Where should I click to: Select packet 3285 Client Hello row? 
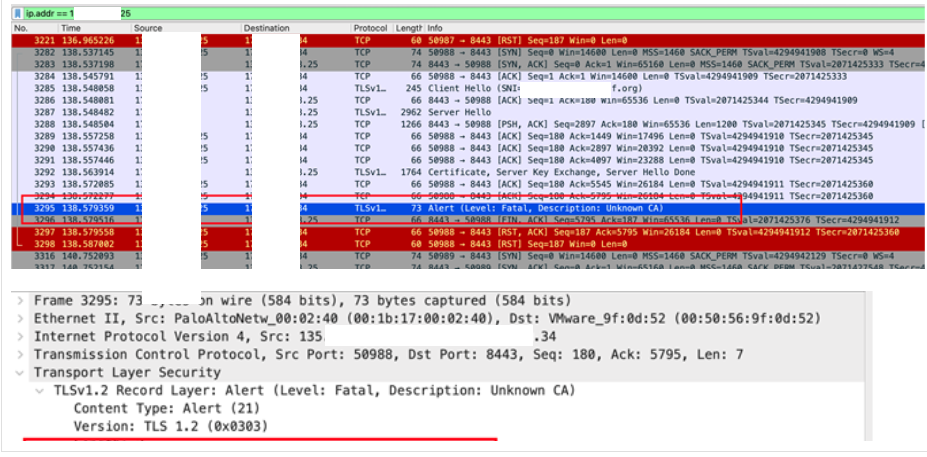(468, 88)
